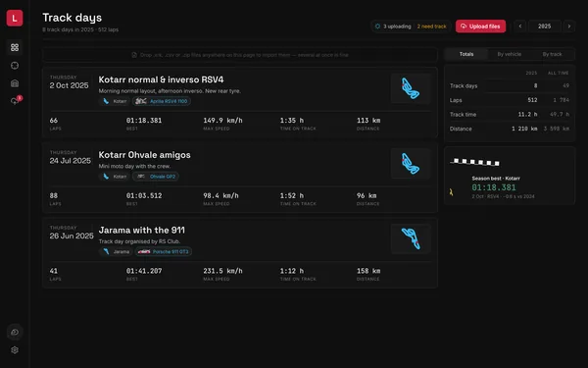The height and width of the screenshot is (368, 588).
Task: Click time on track 1:52 h
Action: [x=292, y=195]
